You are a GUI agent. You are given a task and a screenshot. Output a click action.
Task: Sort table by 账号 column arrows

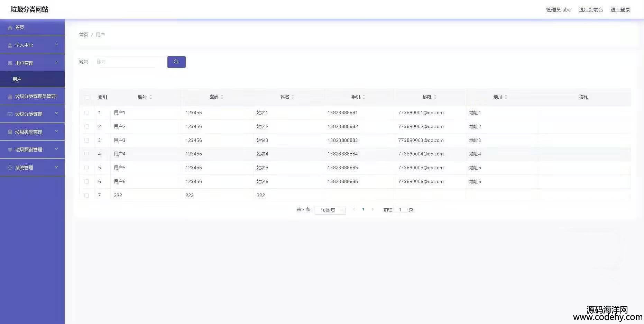(151, 97)
